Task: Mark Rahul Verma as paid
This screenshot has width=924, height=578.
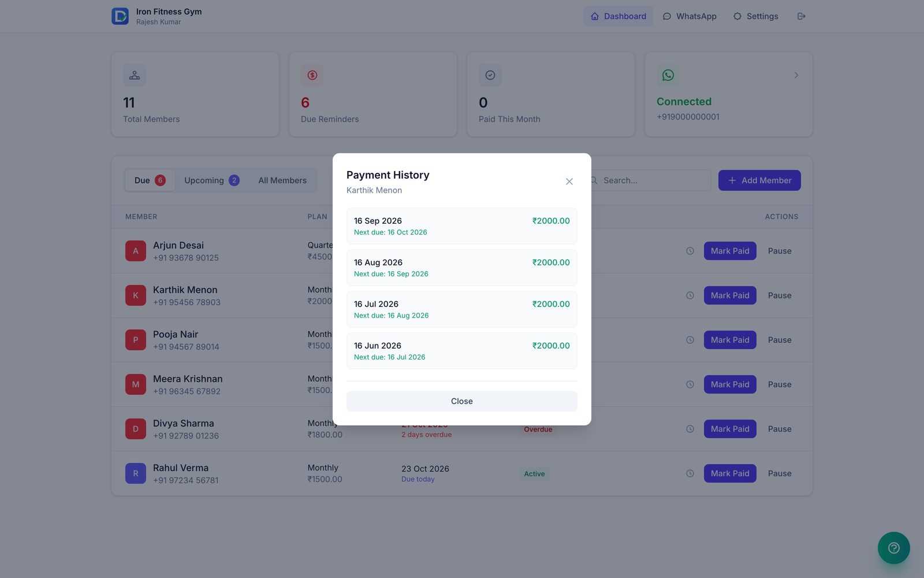Action: [x=730, y=473]
